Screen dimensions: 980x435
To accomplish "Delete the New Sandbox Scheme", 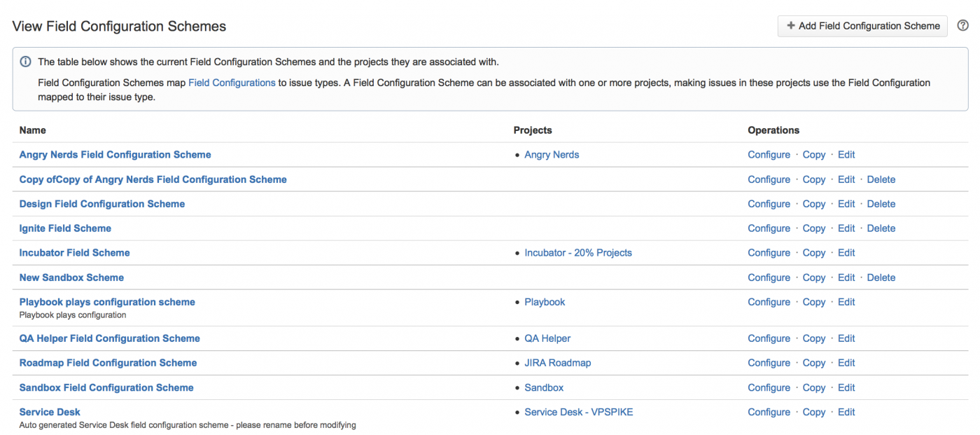I will [881, 277].
